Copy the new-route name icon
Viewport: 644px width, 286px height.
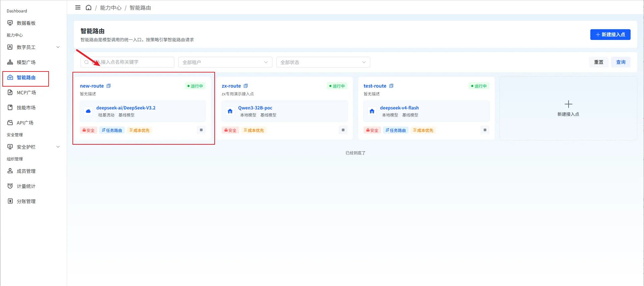coord(108,86)
